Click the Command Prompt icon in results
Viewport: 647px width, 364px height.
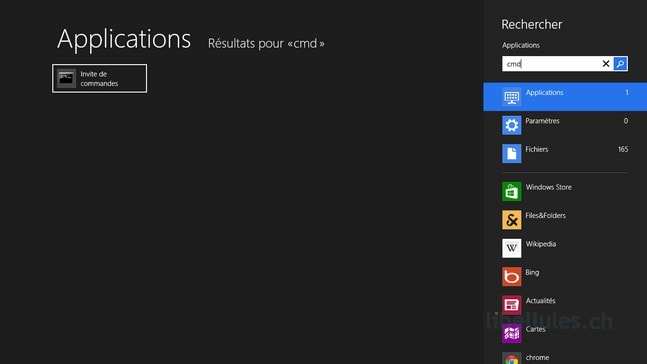pos(66,78)
